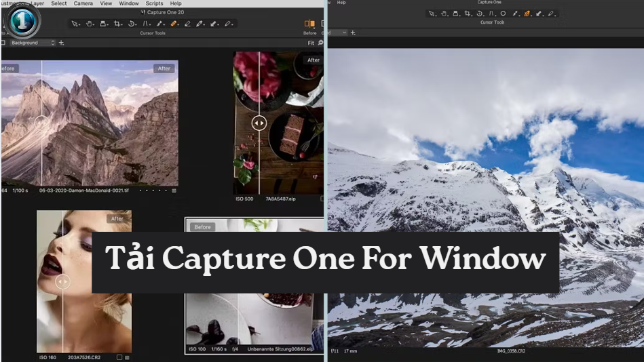This screenshot has height=362, width=644.
Task: Select the Pointer cursor tool in left window
Action: [x=75, y=24]
